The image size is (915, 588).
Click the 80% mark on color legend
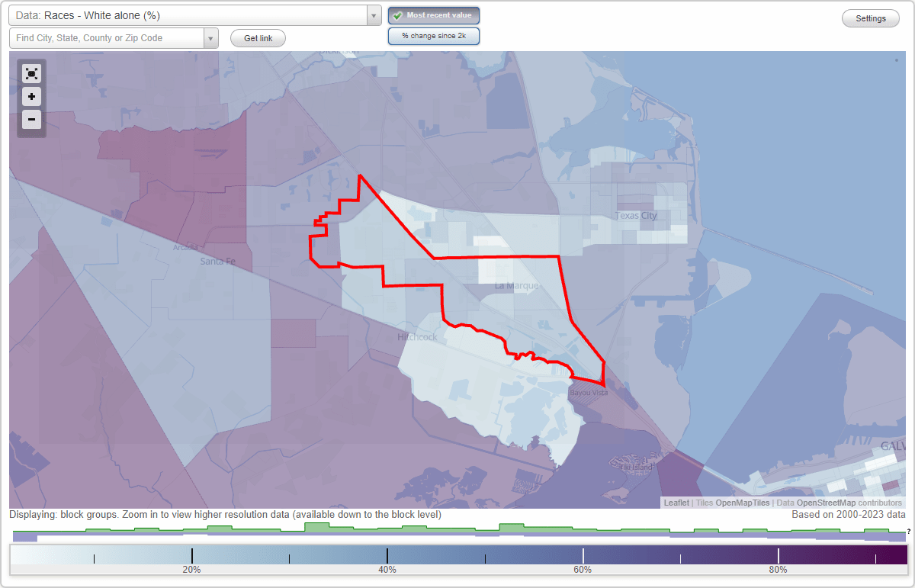[779, 570]
